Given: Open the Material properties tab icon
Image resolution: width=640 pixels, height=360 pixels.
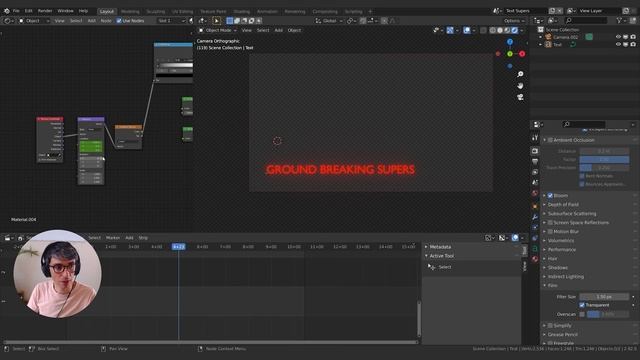Looking at the screenshot, I should 535,259.
